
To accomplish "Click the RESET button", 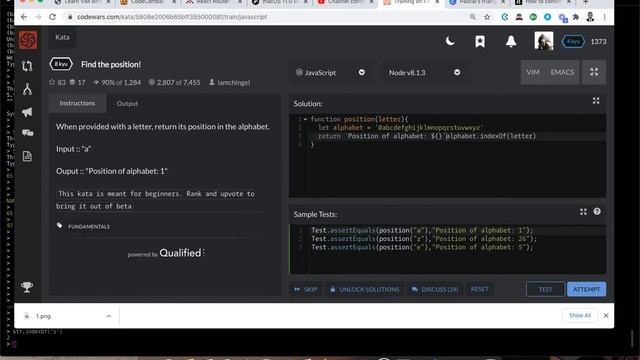I will 479,289.
